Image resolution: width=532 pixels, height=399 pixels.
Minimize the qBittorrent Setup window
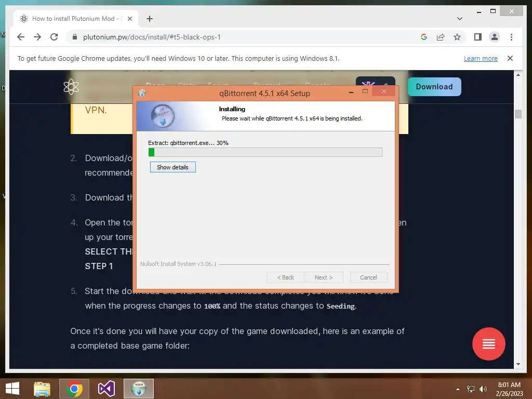coord(351,91)
